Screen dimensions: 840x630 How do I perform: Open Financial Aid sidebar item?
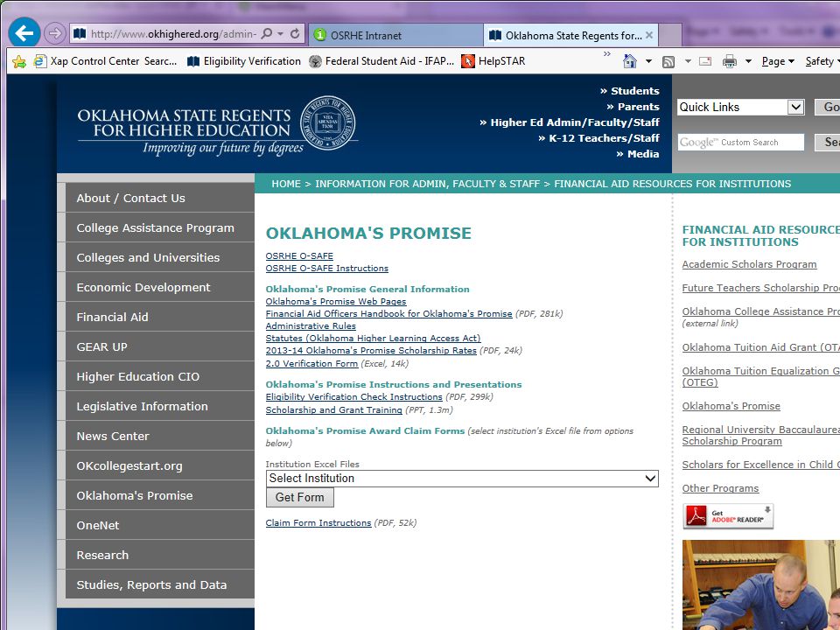159,317
